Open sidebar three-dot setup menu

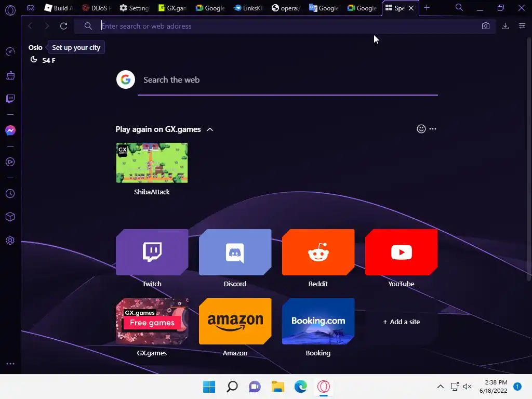[x=10, y=364]
